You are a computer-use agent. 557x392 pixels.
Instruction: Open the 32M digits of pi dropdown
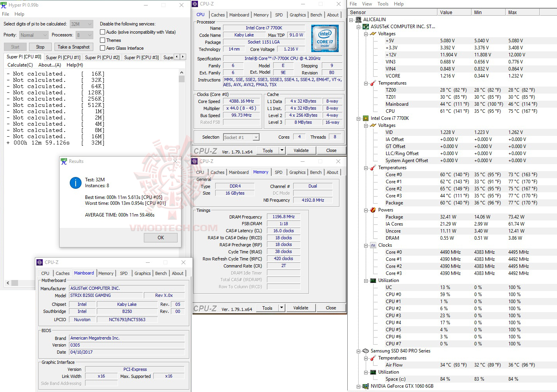82,24
